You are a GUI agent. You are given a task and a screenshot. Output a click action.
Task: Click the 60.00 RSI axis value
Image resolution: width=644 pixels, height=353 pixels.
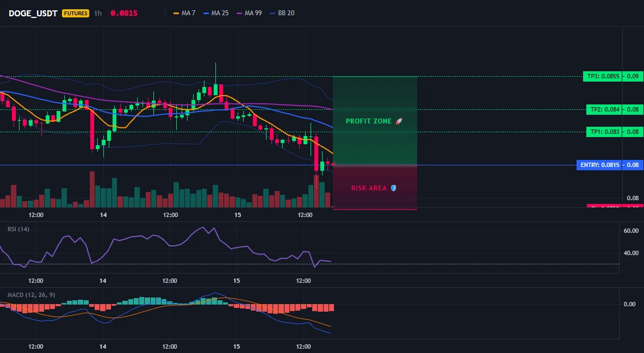click(631, 231)
